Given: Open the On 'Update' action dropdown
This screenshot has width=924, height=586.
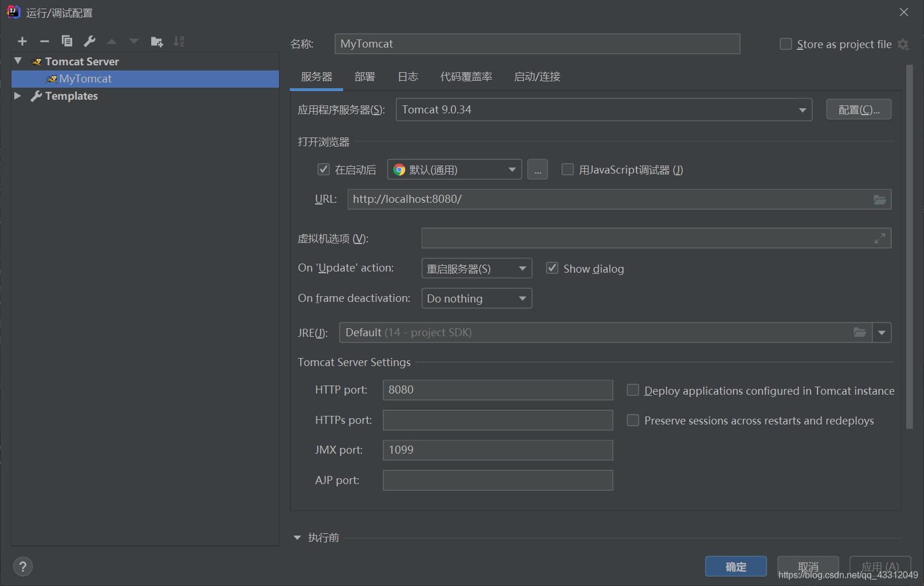Looking at the screenshot, I should point(477,268).
